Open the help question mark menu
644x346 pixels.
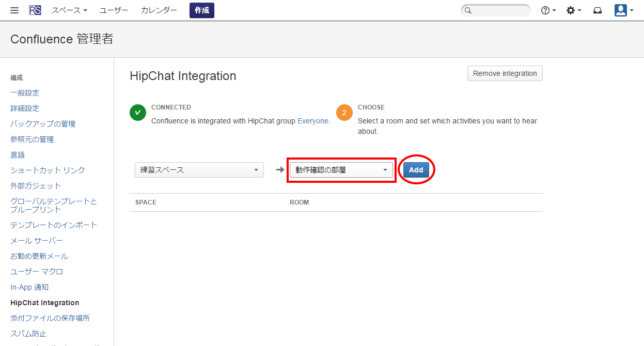pyautogui.click(x=548, y=10)
